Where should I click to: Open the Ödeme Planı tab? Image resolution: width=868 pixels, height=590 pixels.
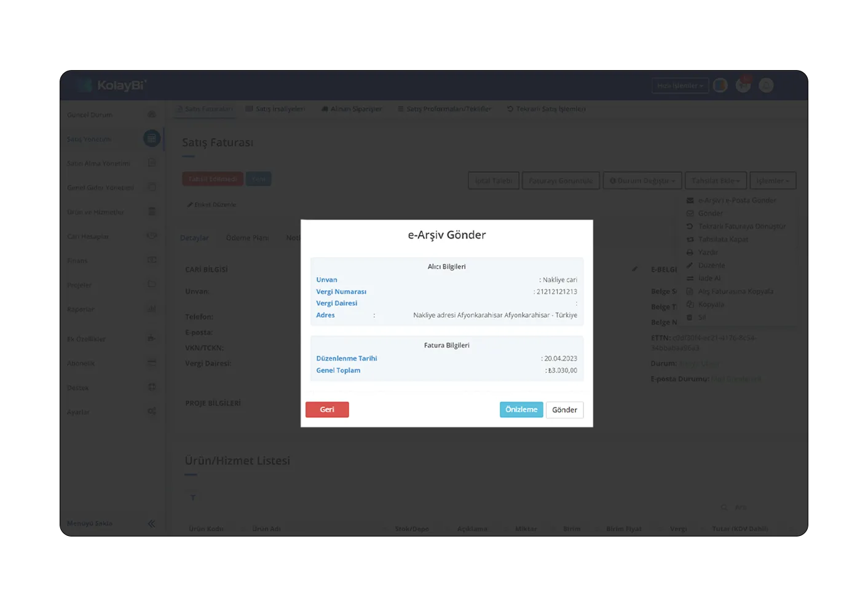click(247, 238)
